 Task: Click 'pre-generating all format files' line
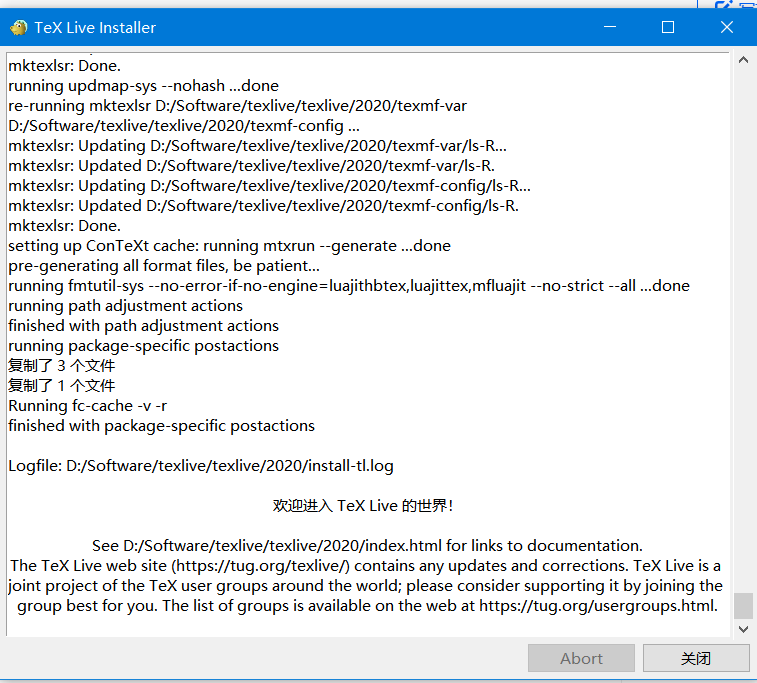[164, 266]
